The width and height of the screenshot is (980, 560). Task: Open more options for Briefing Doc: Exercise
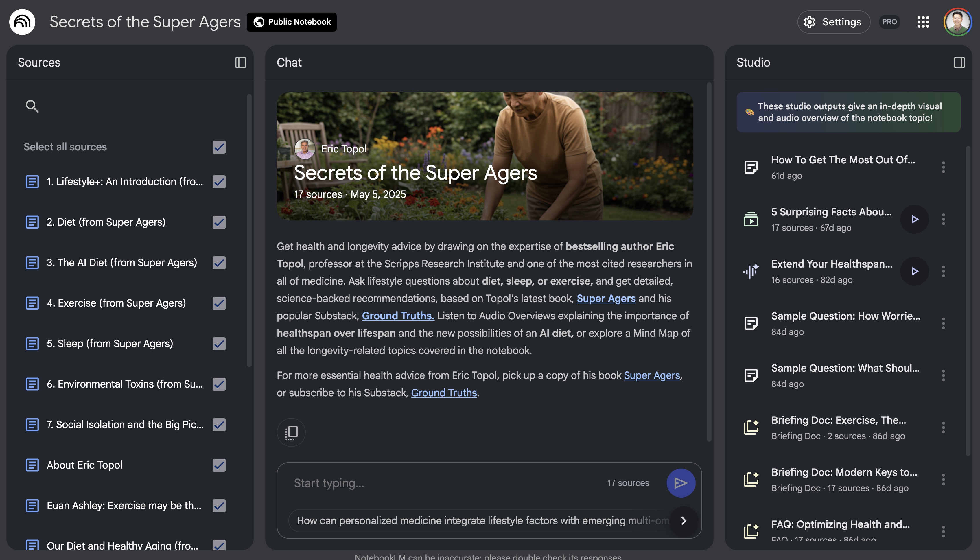(x=943, y=428)
